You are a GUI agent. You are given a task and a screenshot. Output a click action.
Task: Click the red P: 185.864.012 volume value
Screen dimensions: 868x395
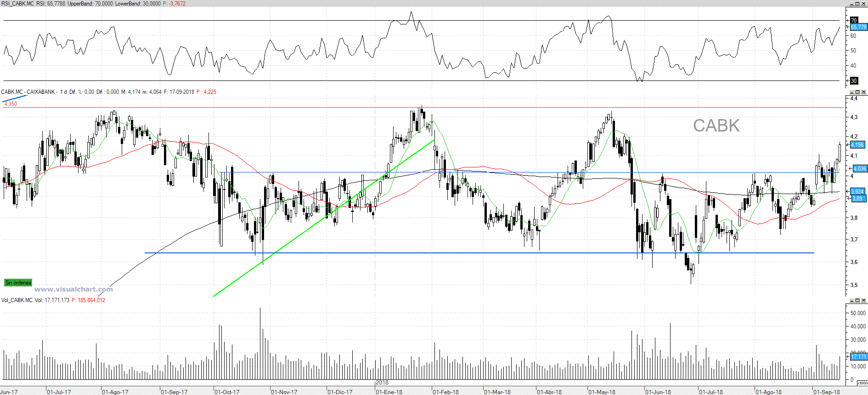[88, 300]
